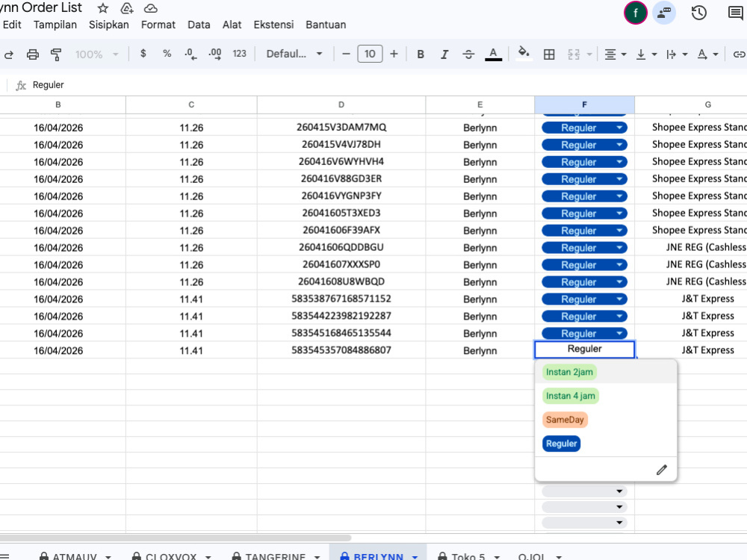Open the text rotation dropdown
Viewport: 747px width, 560px height.
(707, 55)
